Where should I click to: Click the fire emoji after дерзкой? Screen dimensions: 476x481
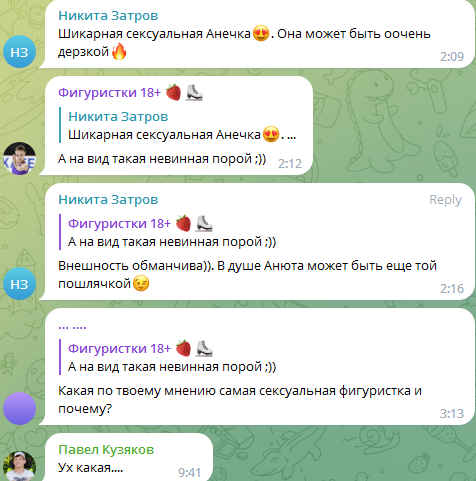pos(119,52)
